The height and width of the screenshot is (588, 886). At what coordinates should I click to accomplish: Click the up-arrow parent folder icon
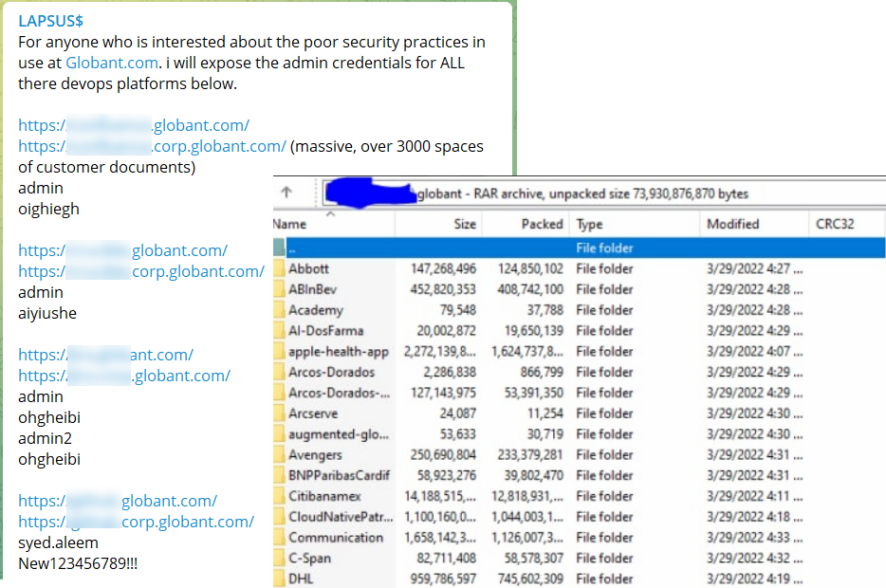[286, 193]
